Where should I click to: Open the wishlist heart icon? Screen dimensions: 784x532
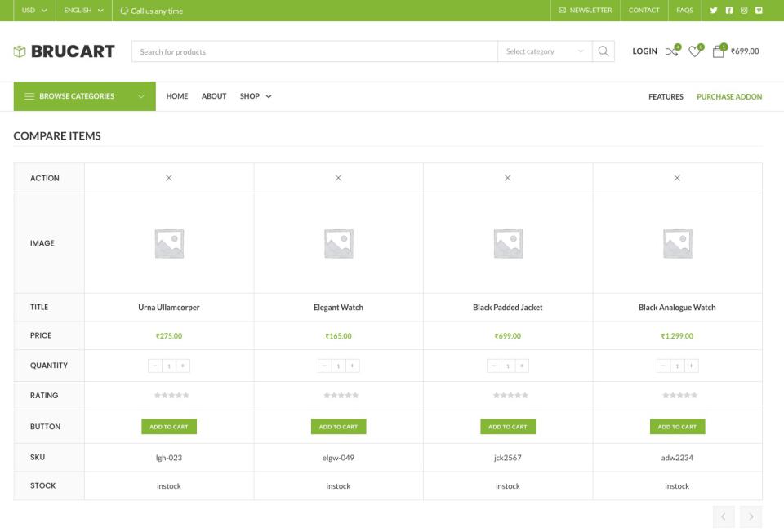coord(694,51)
